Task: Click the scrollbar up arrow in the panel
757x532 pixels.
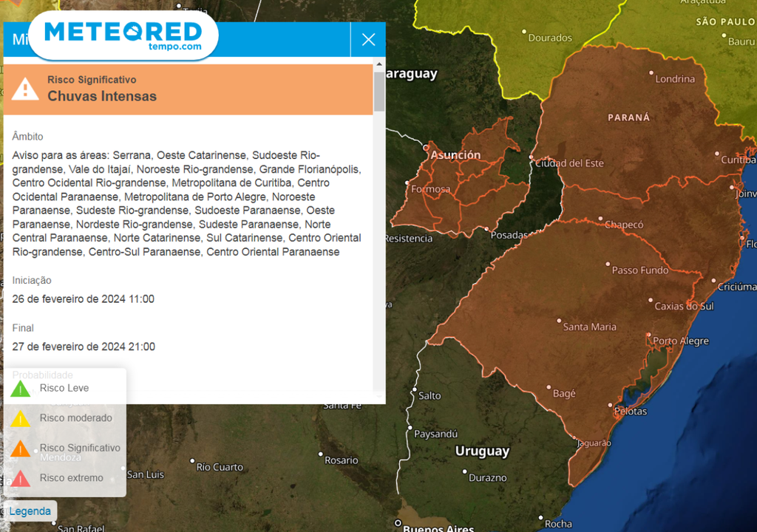Action: pyautogui.click(x=379, y=64)
